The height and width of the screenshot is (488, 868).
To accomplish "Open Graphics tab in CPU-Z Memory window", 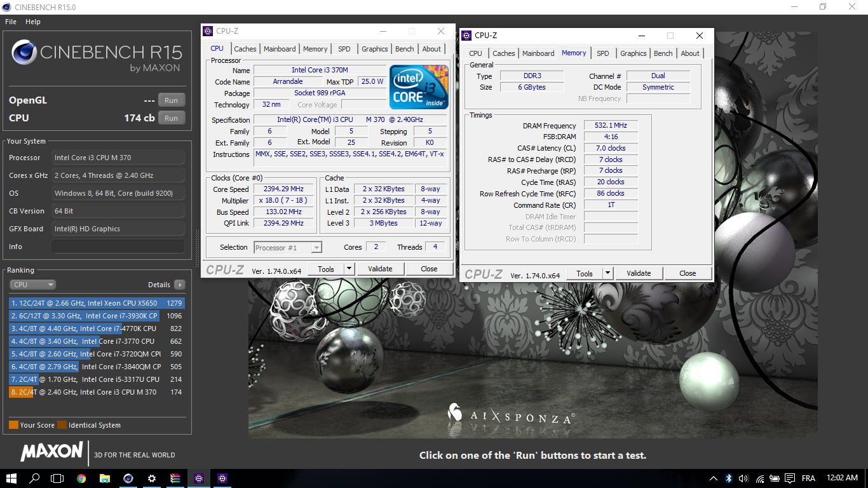I will (x=634, y=53).
